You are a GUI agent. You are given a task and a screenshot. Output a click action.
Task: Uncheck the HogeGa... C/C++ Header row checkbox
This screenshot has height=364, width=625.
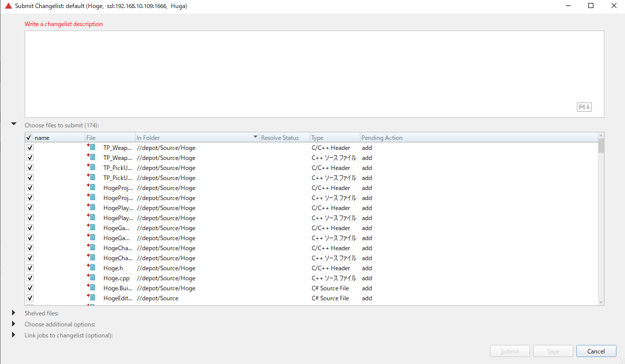tap(30, 228)
